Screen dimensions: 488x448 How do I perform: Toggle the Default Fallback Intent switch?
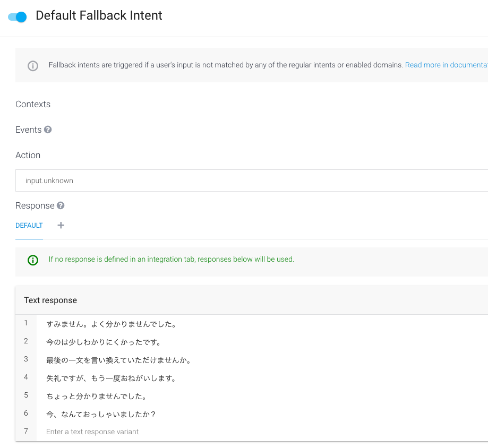click(x=18, y=17)
